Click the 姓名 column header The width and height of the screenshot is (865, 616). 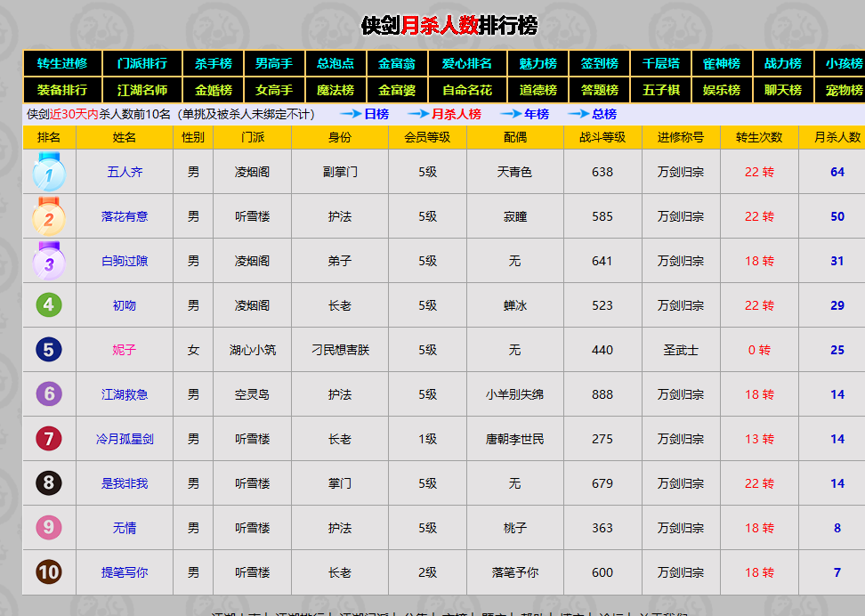pos(125,137)
